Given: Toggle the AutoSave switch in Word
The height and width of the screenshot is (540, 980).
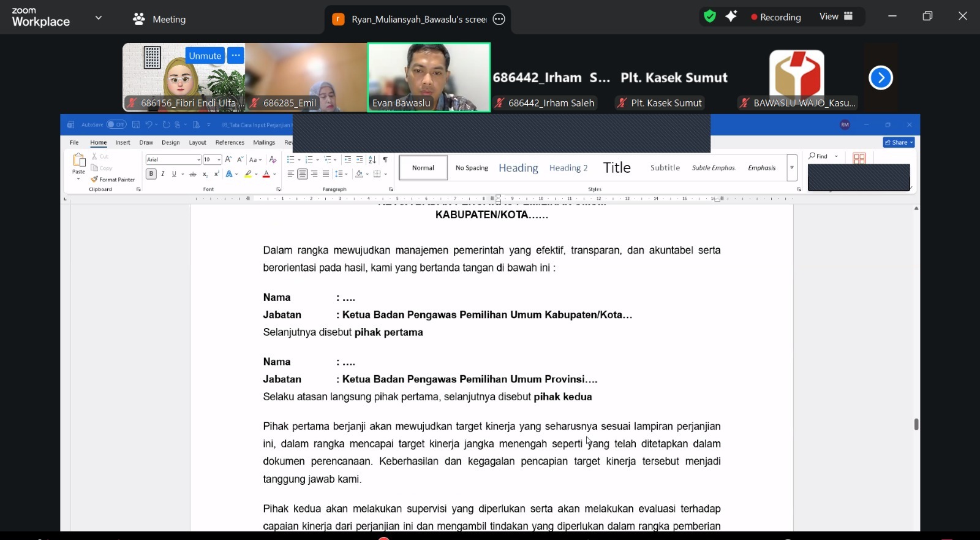Looking at the screenshot, I should point(116,124).
